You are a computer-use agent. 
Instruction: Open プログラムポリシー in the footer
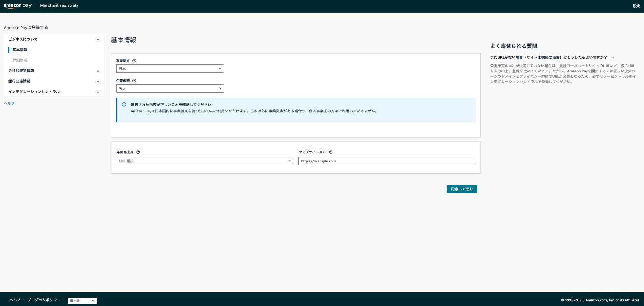44,300
